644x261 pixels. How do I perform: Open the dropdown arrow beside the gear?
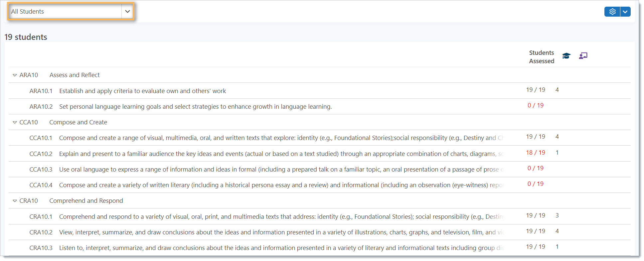625,12
